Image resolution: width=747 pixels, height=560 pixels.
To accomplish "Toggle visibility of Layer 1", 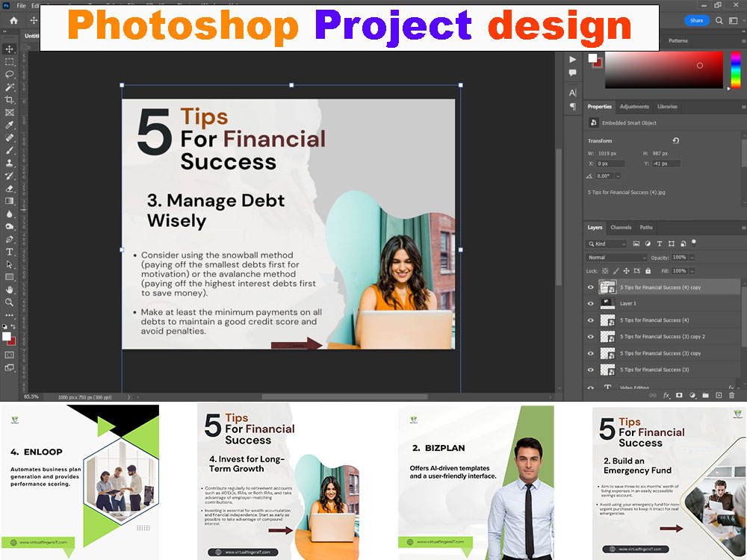I will tap(591, 303).
